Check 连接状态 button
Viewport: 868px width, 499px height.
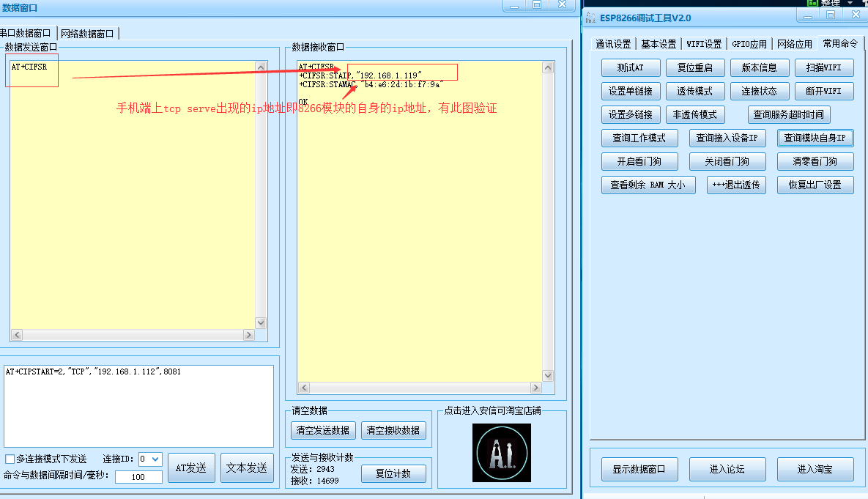(x=760, y=91)
